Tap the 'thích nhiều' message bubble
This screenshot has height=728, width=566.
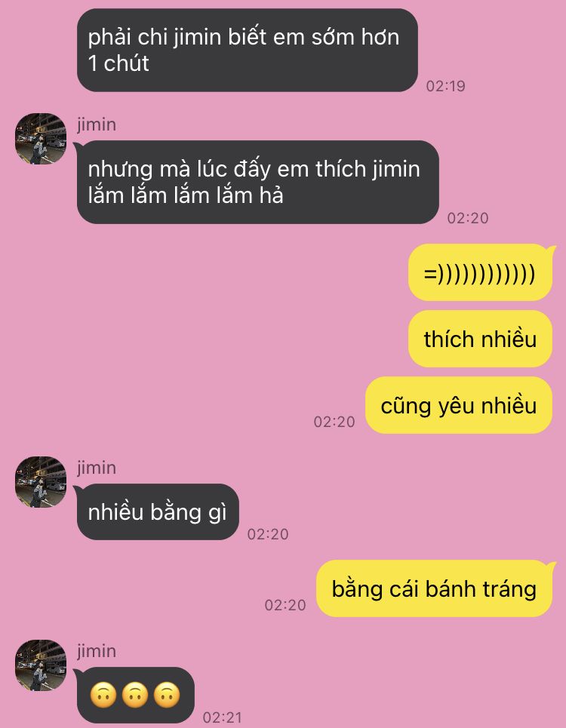click(x=480, y=339)
